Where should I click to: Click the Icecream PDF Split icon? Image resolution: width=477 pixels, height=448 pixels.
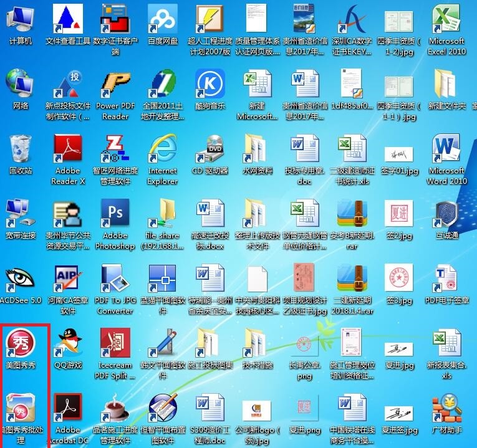[115, 343]
